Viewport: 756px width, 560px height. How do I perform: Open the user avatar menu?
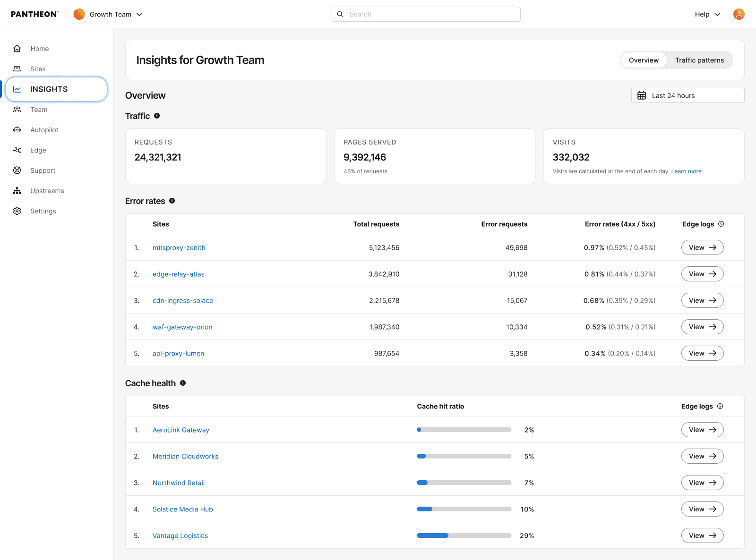739,14
